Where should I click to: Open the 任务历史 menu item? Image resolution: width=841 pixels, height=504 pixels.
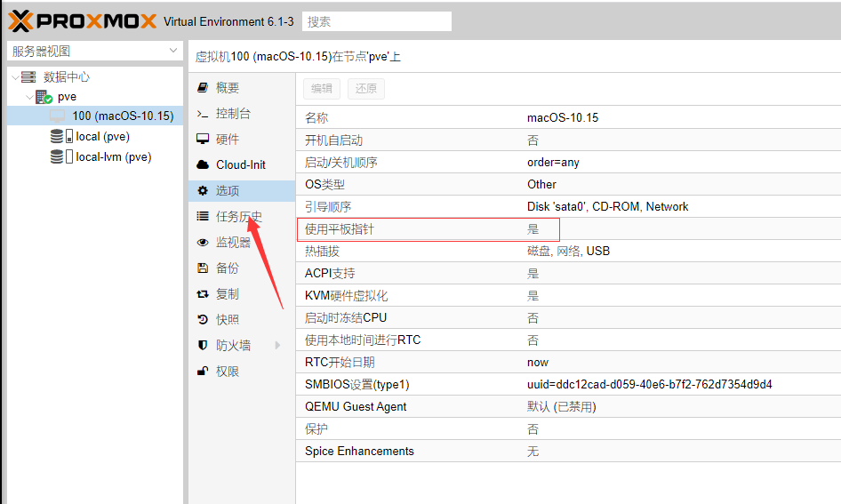coord(238,217)
